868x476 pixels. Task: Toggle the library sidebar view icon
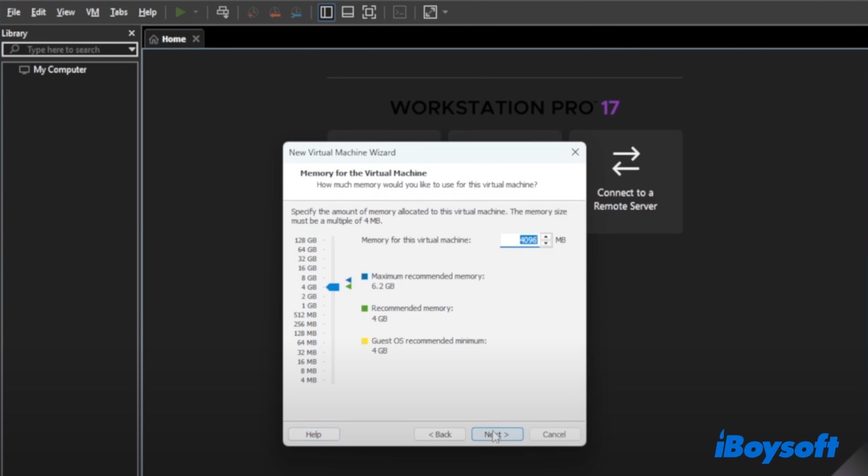[326, 12]
